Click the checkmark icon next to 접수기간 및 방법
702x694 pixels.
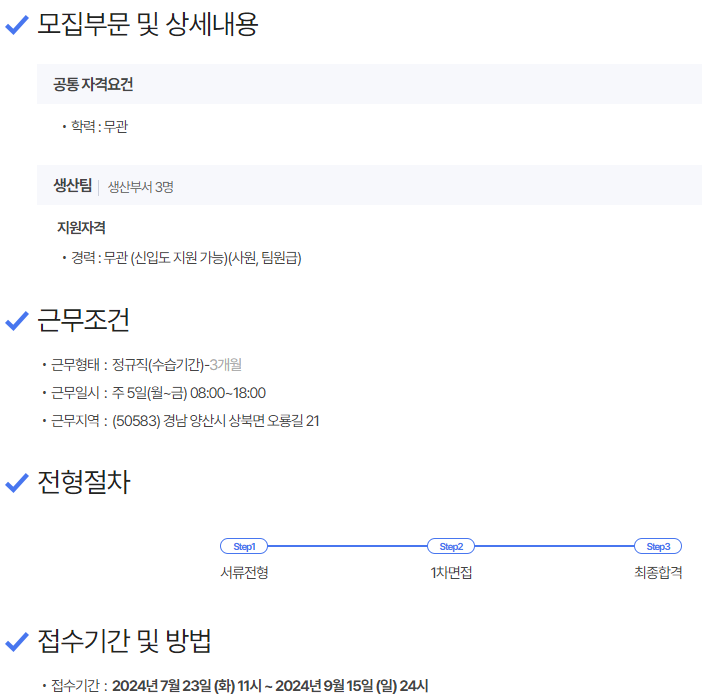(x=17, y=641)
